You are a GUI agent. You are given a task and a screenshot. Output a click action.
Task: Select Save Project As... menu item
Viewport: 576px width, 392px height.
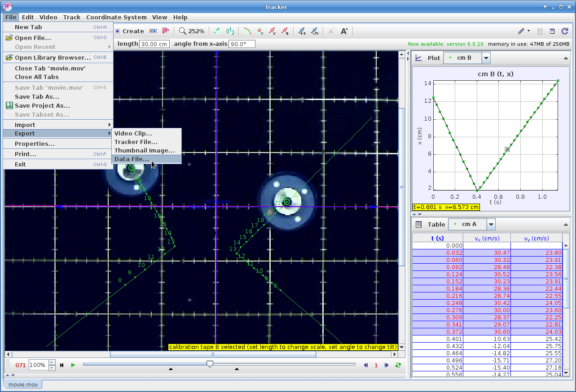[42, 105]
